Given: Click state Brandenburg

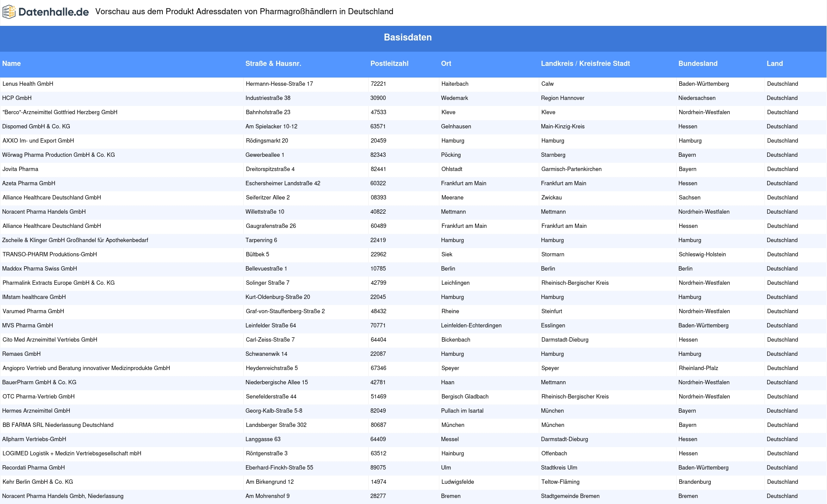Looking at the screenshot, I should 695,482.
